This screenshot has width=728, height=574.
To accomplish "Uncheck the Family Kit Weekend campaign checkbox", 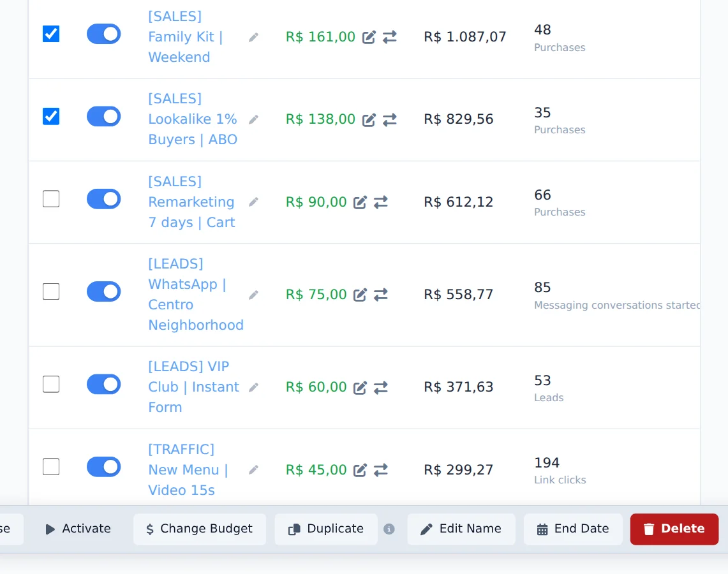I will [51, 34].
